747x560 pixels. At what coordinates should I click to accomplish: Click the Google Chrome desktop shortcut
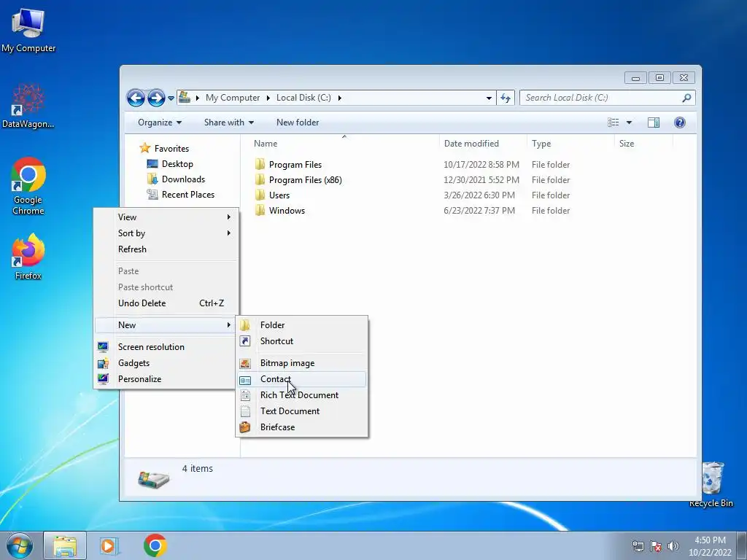28,186
